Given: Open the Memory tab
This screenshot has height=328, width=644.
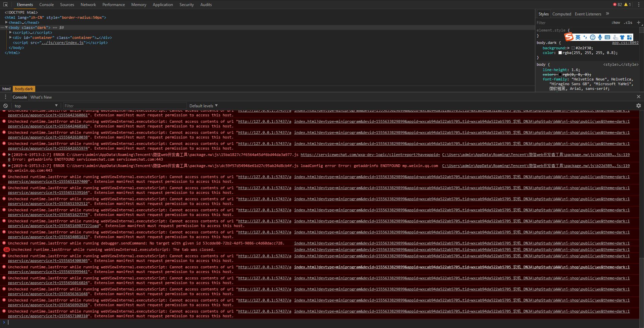Looking at the screenshot, I should pyautogui.click(x=139, y=5).
